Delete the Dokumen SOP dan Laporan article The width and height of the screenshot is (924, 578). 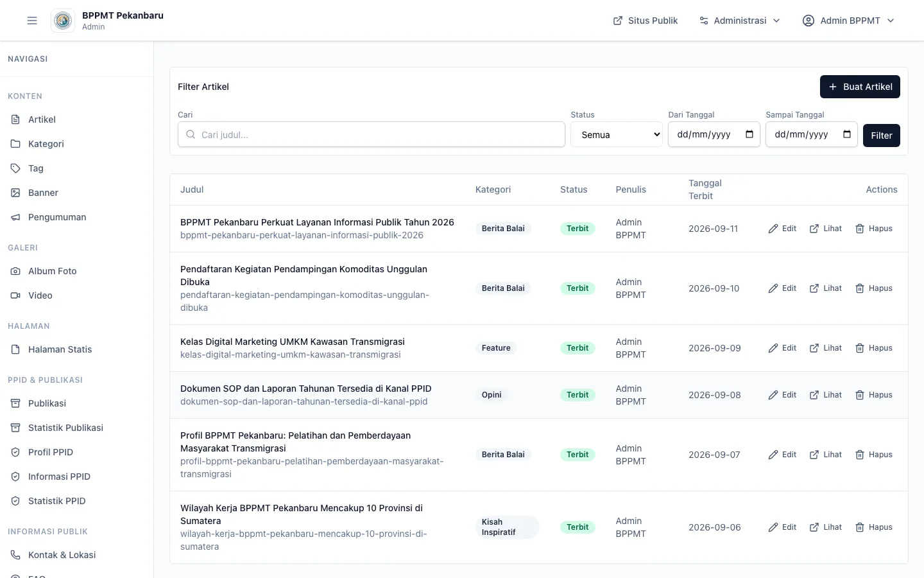pos(874,395)
